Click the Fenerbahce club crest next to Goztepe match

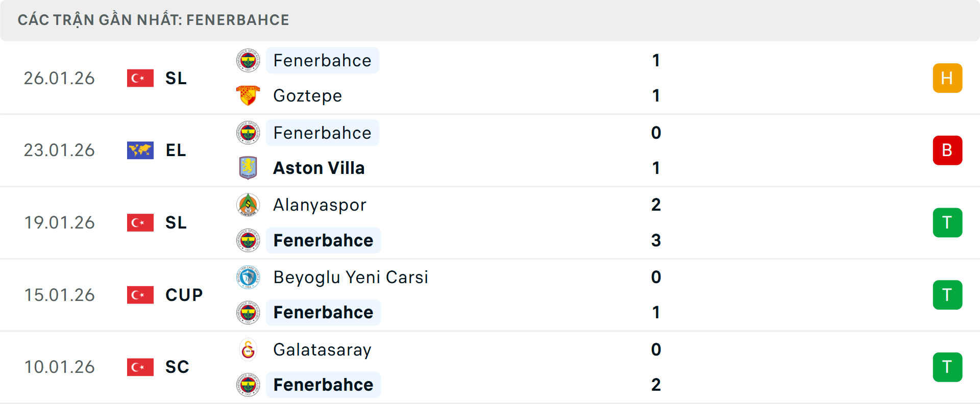click(x=248, y=60)
